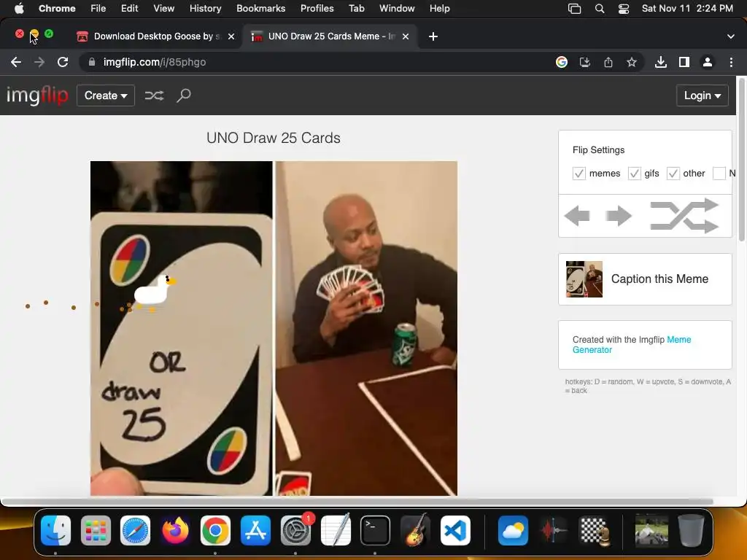Screen dimensions: 747x560
Task: Open App Store from the Dock
Action: (x=255, y=530)
